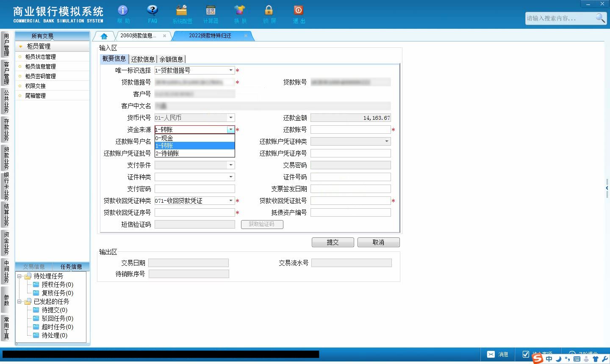Collapse the 柜员管理 section

[x=20, y=47]
